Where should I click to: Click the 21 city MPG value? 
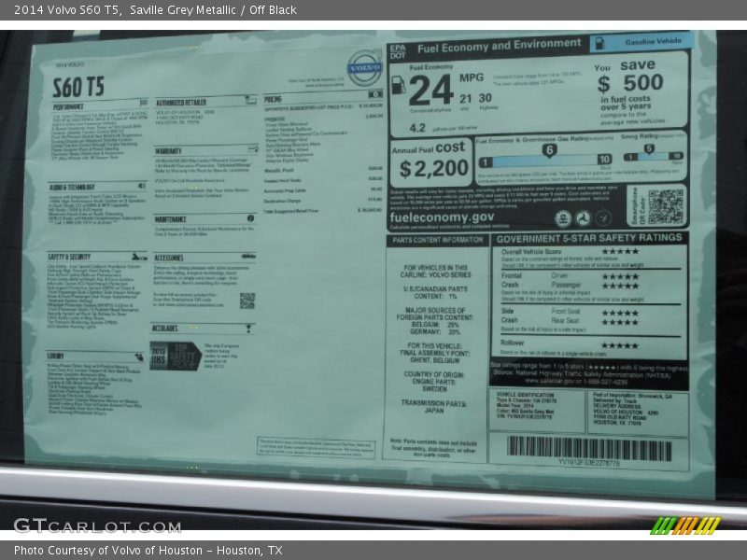coord(465,99)
